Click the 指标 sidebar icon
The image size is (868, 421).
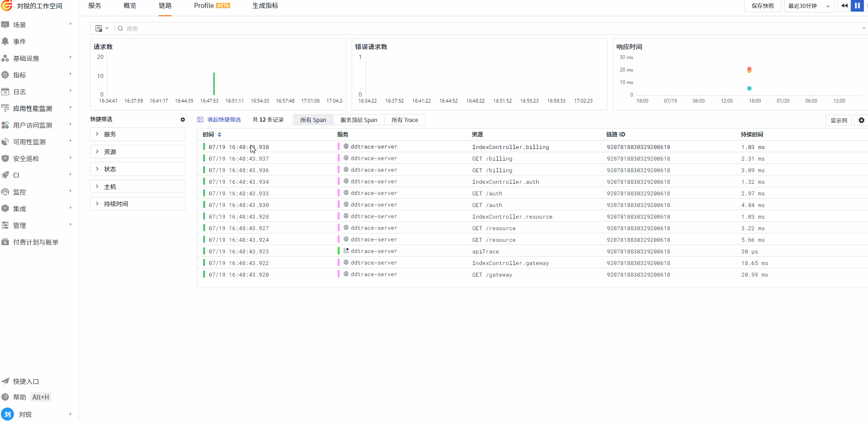6,75
